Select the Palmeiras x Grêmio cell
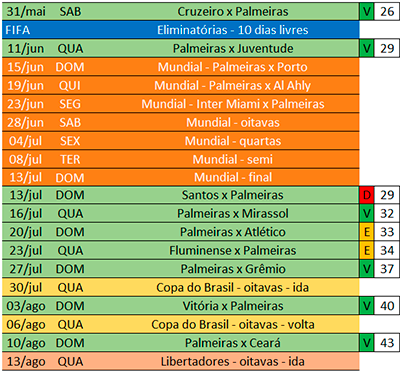 pos(233,269)
